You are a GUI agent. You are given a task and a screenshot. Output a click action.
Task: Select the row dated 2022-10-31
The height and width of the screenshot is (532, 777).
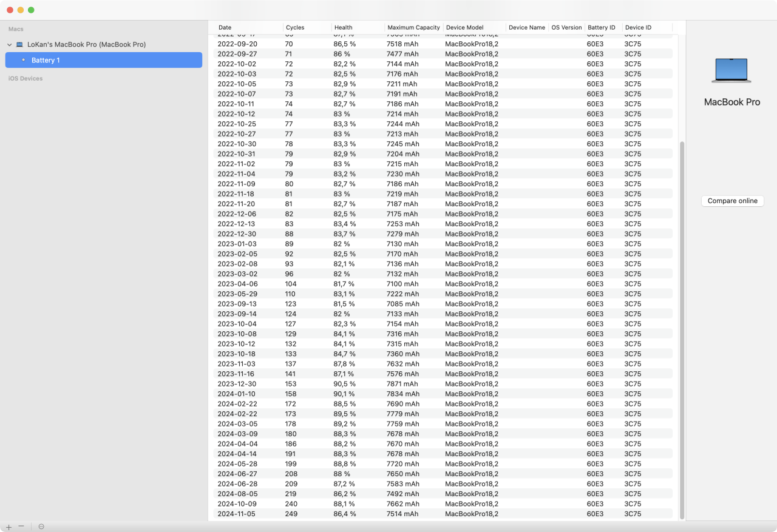click(444, 153)
